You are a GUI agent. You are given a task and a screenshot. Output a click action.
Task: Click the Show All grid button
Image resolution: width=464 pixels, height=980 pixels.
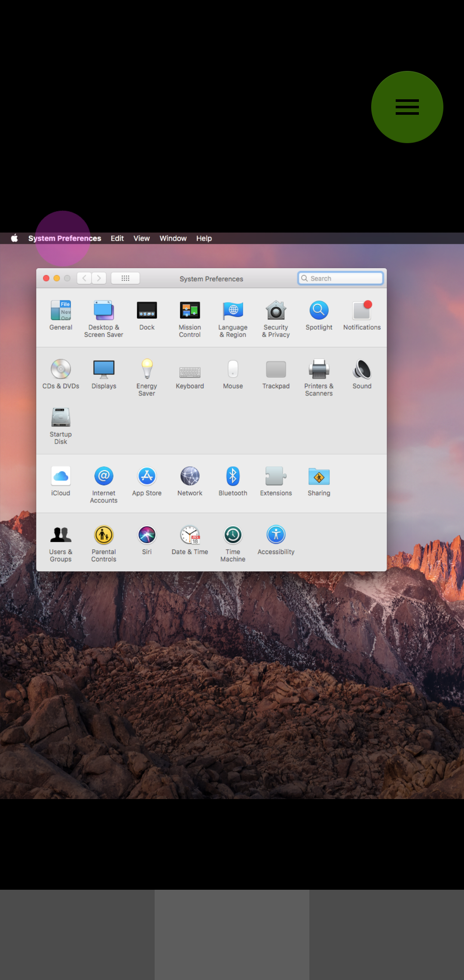(x=125, y=278)
